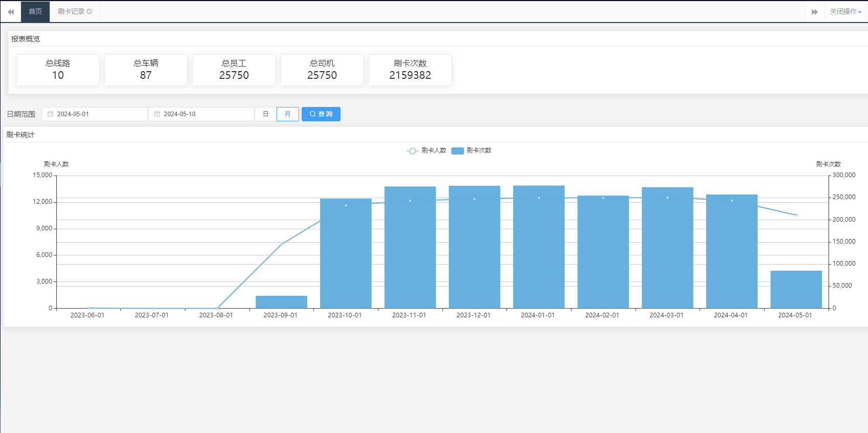This screenshot has height=433, width=868.
Task: Toggle 刷卡人数 line series in legend
Action: point(426,150)
